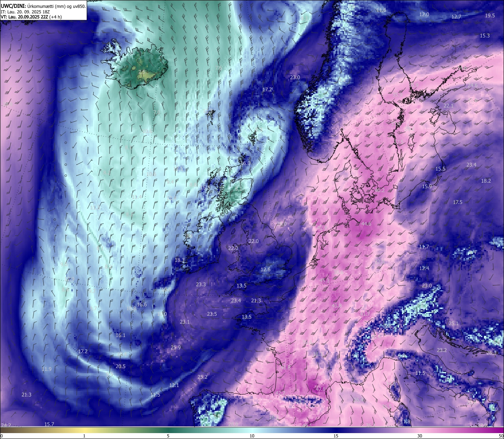Pick the 23.2 value over Italy
This screenshot has width=504, height=439.
click(442, 350)
